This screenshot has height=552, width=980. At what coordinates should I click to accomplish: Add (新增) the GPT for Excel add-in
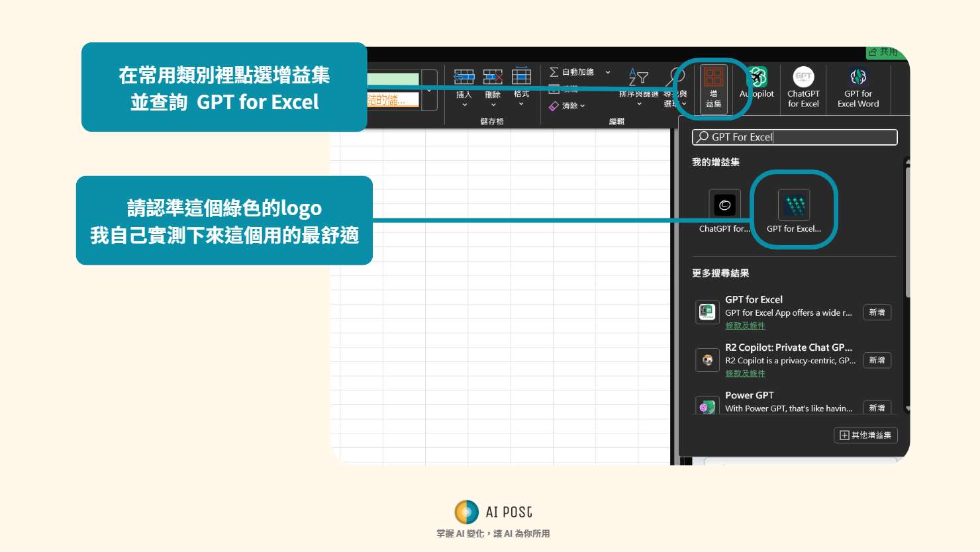877,312
